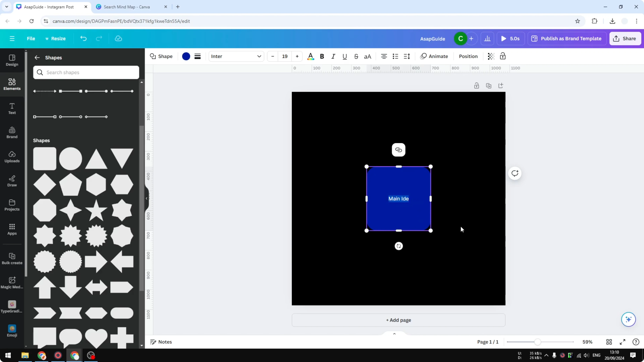
Task: Open Magic Media app
Action: click(x=12, y=283)
